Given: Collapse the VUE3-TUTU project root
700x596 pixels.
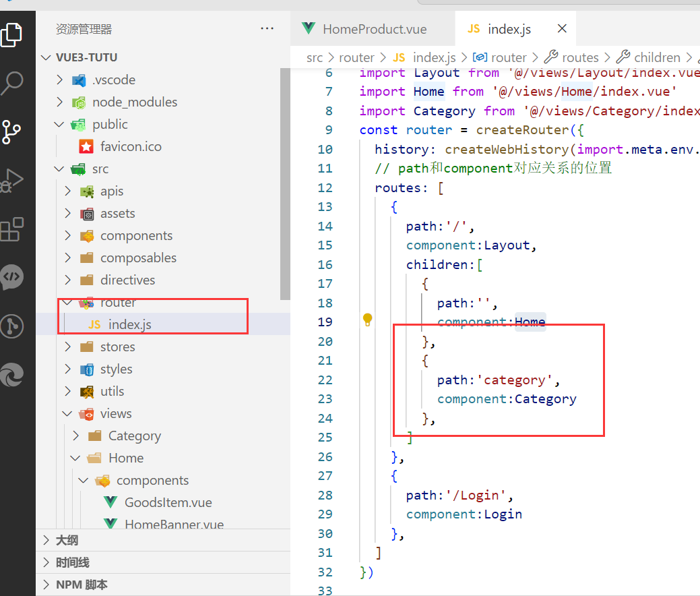Looking at the screenshot, I should pos(45,57).
